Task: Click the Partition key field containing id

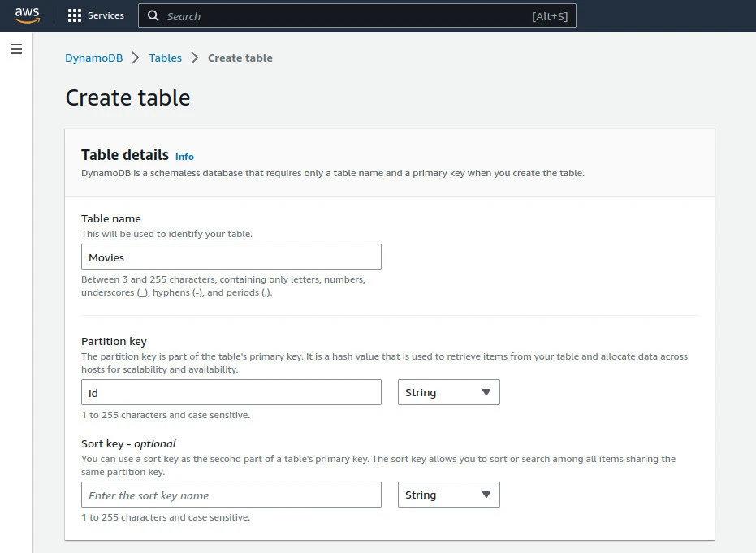Action: [231, 392]
